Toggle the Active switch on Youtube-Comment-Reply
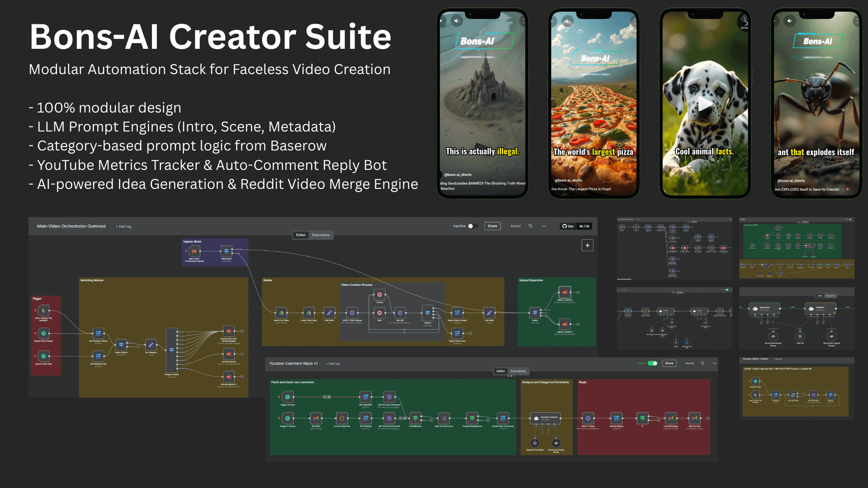The image size is (868, 488). (x=652, y=363)
